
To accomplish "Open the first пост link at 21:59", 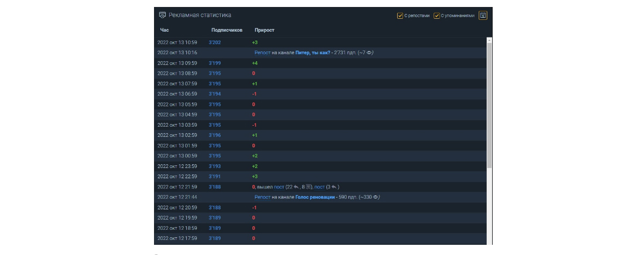I will (x=279, y=187).
